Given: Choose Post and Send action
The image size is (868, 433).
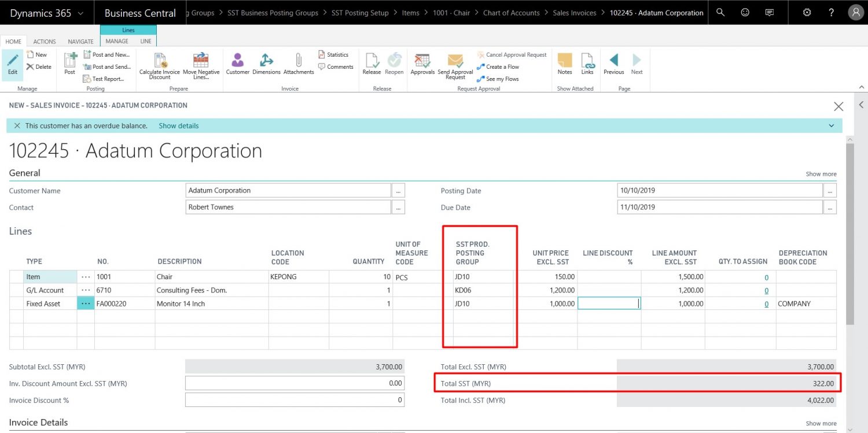Looking at the screenshot, I should [x=106, y=67].
